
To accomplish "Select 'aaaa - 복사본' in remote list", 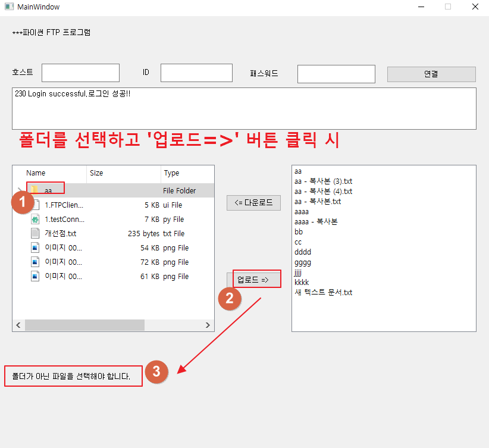I will click(316, 222).
